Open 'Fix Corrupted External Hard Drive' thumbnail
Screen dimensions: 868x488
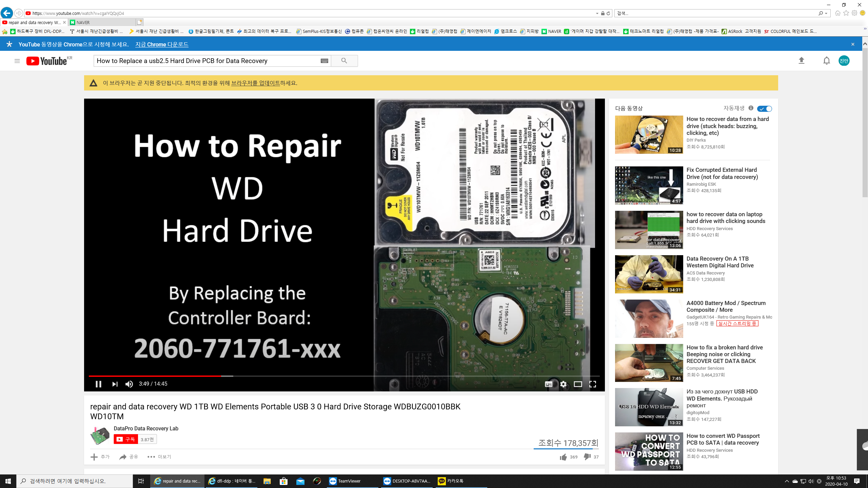(649, 185)
